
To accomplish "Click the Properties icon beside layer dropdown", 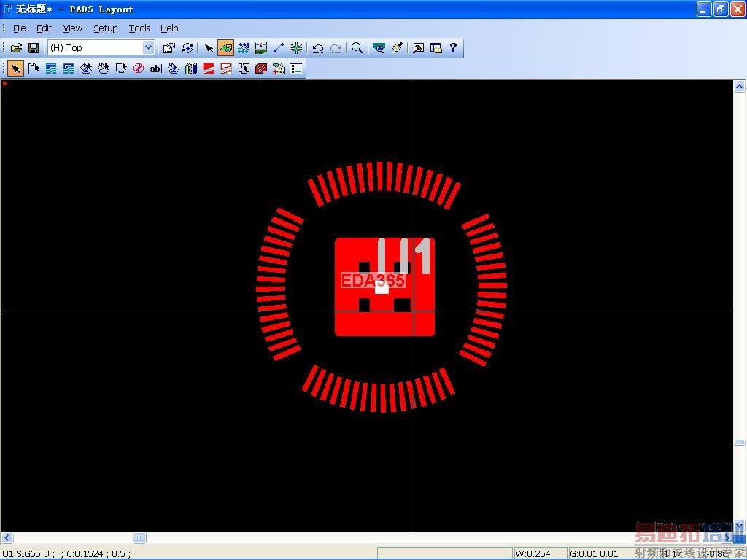I will [x=169, y=48].
